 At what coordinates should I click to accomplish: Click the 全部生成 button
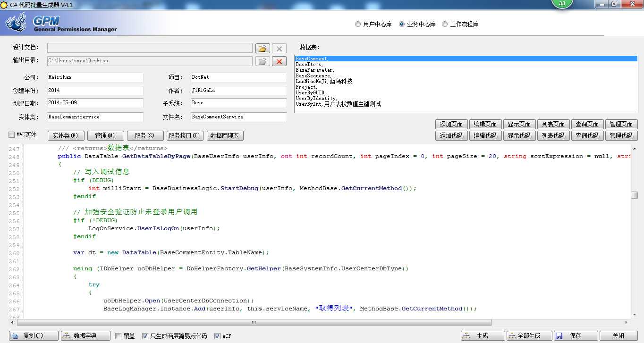[x=529, y=336]
